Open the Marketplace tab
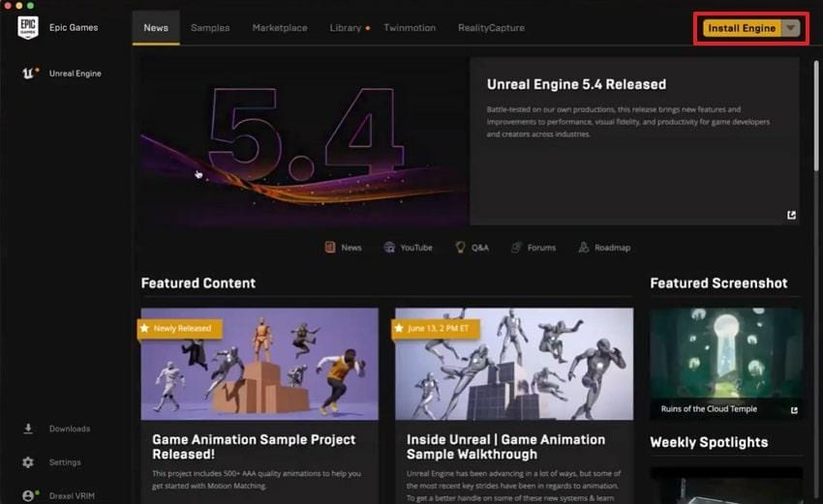Screen dimensions: 823x504 (280, 28)
